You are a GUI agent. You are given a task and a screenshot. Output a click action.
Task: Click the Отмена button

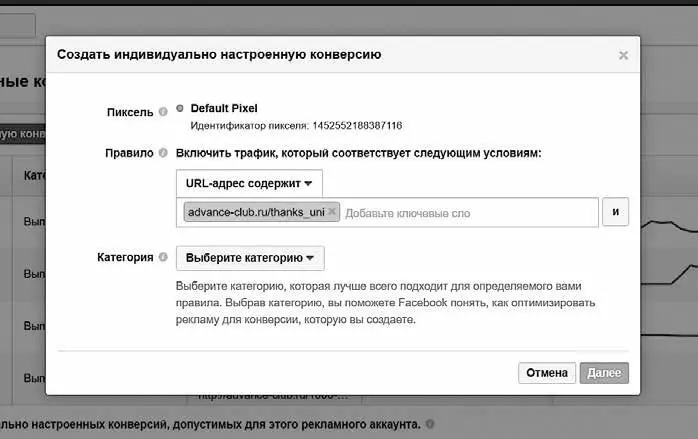coord(547,373)
